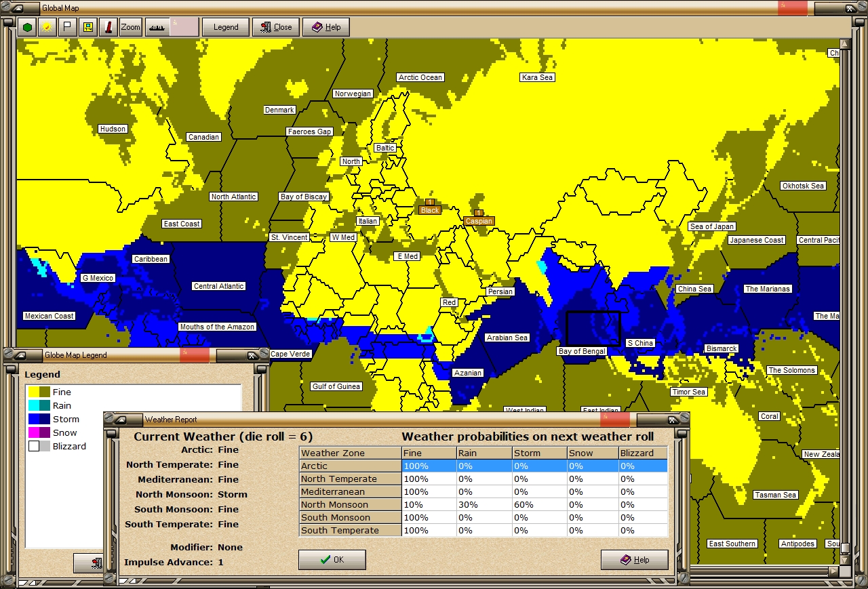This screenshot has height=589, width=868.
Task: Click the green hexagon toolbar icon
Action: point(27,27)
